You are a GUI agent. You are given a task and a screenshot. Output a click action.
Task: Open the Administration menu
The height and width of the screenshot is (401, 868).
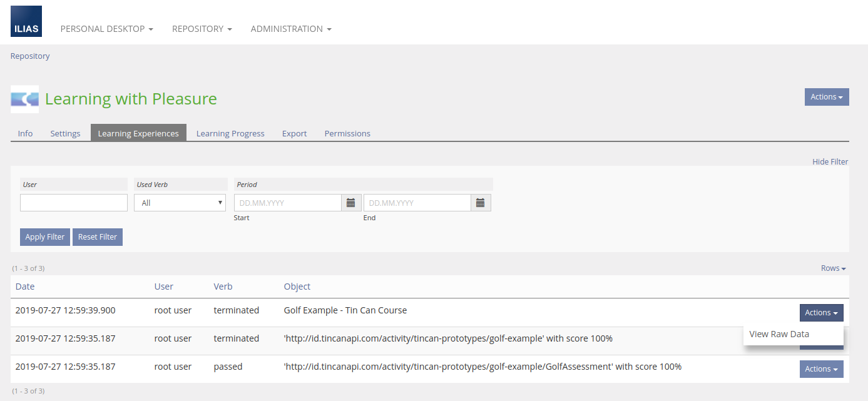click(x=290, y=29)
